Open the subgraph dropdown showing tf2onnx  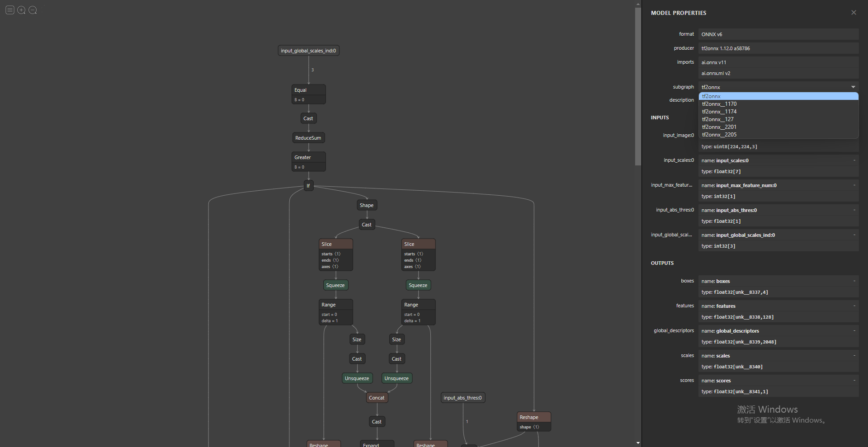(778, 87)
